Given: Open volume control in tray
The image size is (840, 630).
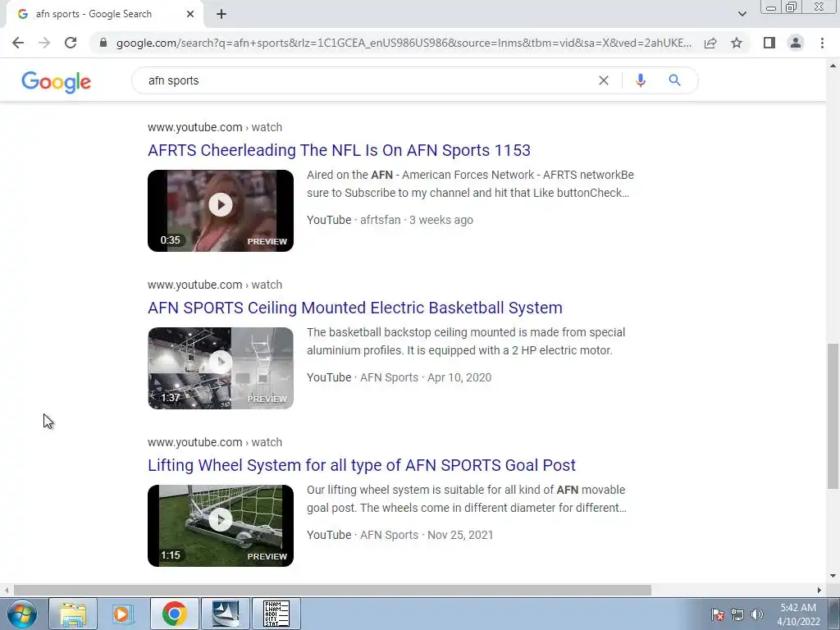Looking at the screenshot, I should click(757, 614).
